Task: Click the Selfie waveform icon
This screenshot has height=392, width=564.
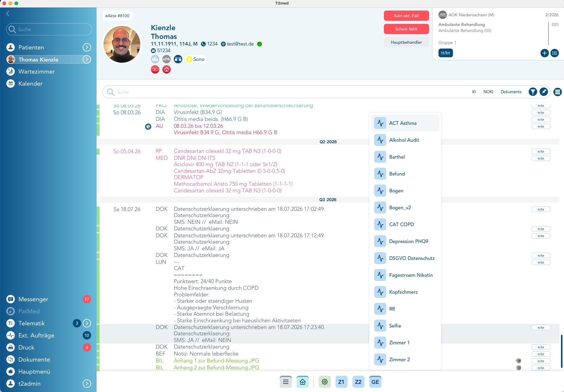Action: click(380, 326)
